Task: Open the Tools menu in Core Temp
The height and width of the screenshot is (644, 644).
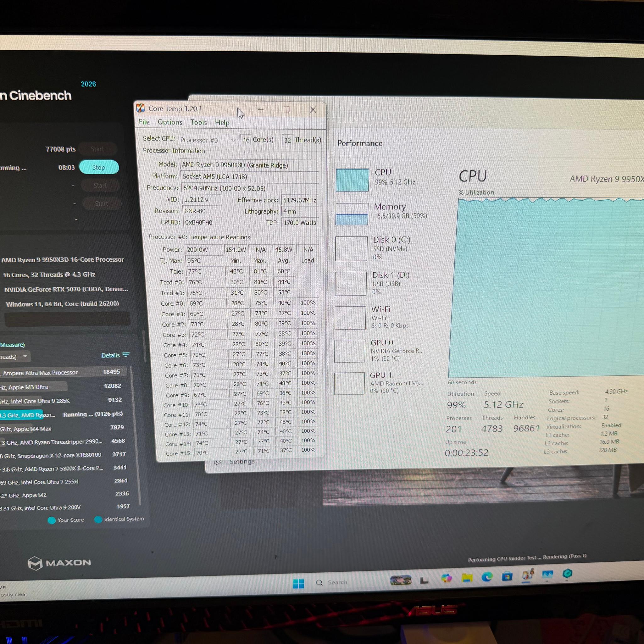Action: pos(199,122)
